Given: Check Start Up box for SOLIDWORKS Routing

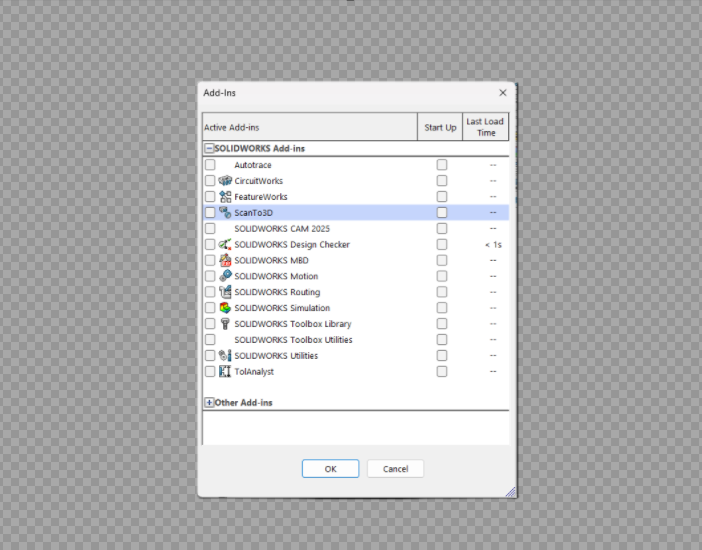Looking at the screenshot, I should click(x=442, y=292).
